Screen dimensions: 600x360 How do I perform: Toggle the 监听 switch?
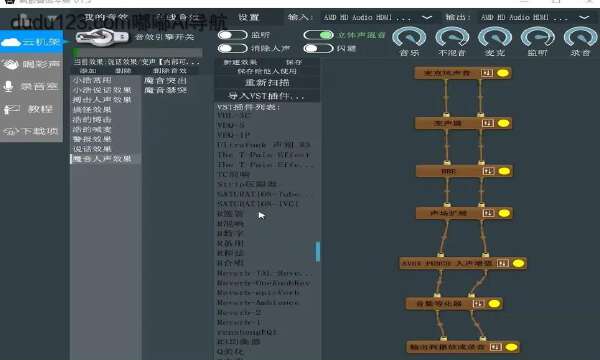pos(232,35)
